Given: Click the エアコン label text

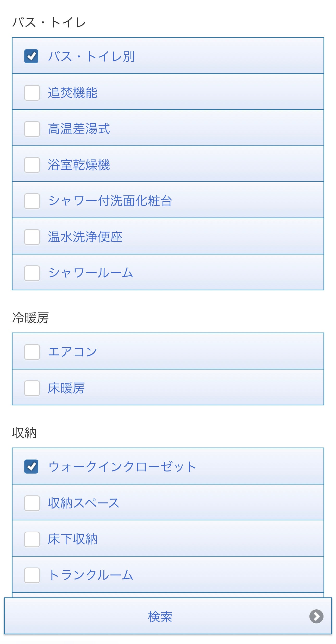Looking at the screenshot, I should pyautogui.click(x=73, y=352).
